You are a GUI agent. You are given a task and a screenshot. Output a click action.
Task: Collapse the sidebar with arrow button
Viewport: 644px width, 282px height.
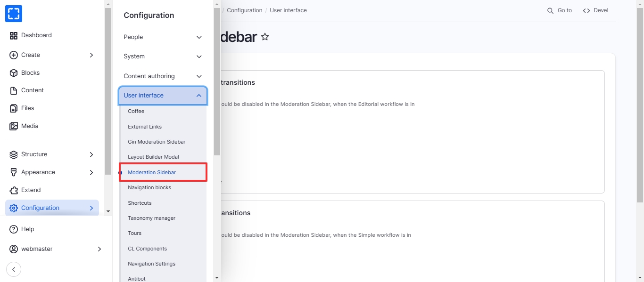[14, 269]
